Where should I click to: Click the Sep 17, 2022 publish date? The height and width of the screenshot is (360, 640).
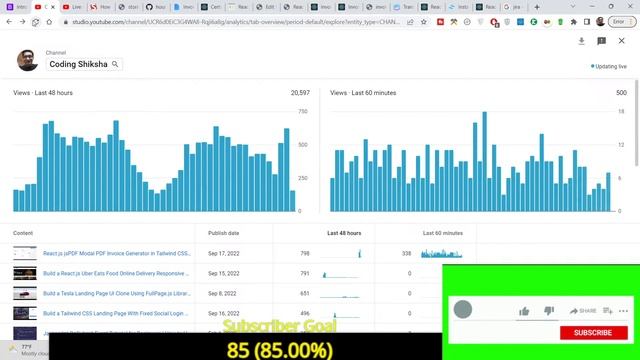223,253
